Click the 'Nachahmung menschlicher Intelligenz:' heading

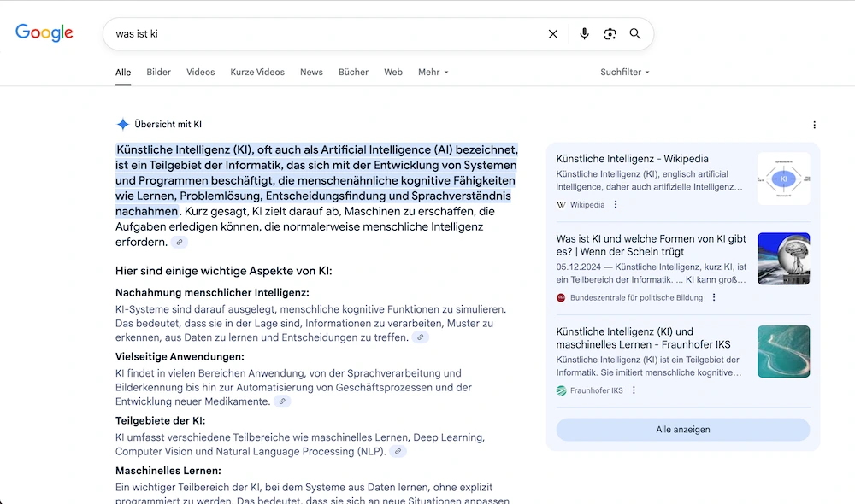(212, 293)
